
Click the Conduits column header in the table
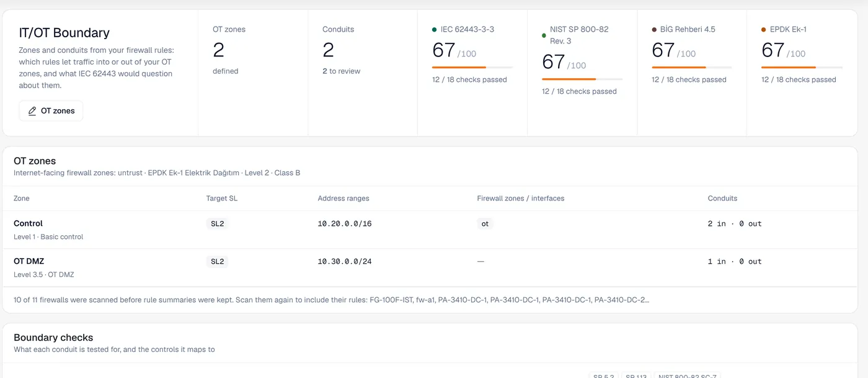(x=723, y=199)
